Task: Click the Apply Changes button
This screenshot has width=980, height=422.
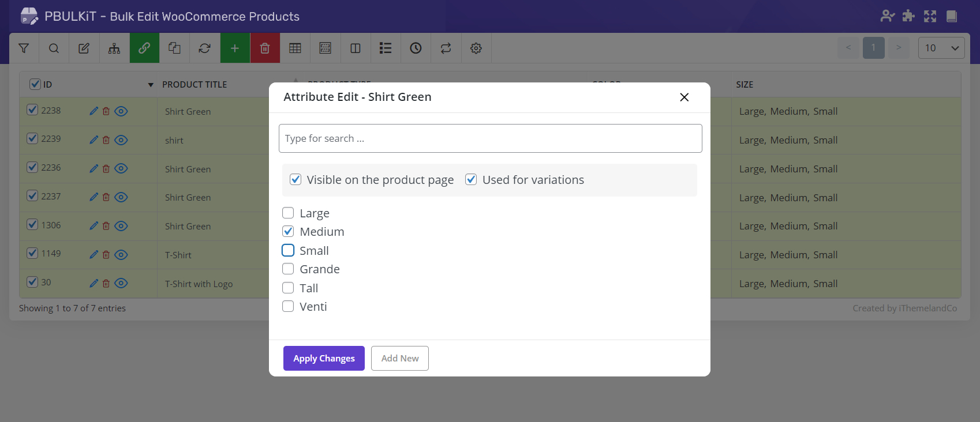Action: pos(324,359)
